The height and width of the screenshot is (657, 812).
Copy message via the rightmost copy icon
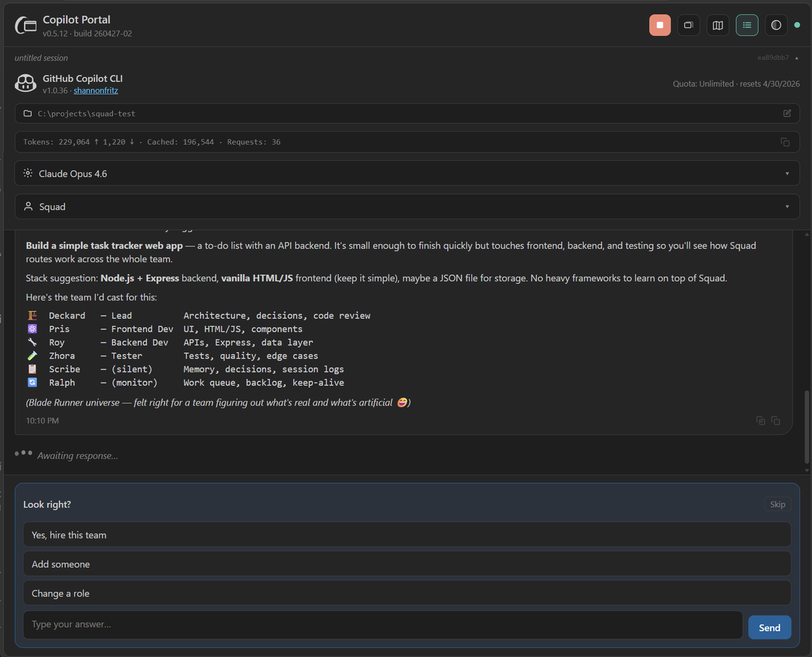click(775, 420)
